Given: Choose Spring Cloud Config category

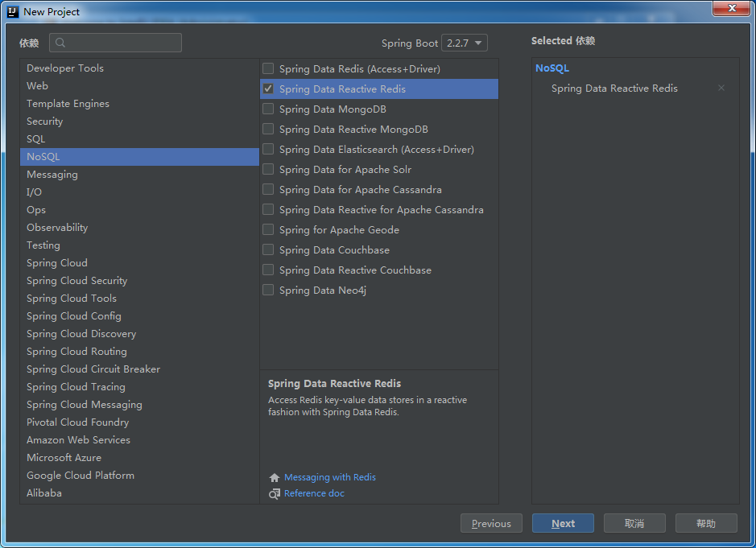Looking at the screenshot, I should [x=139, y=316].
